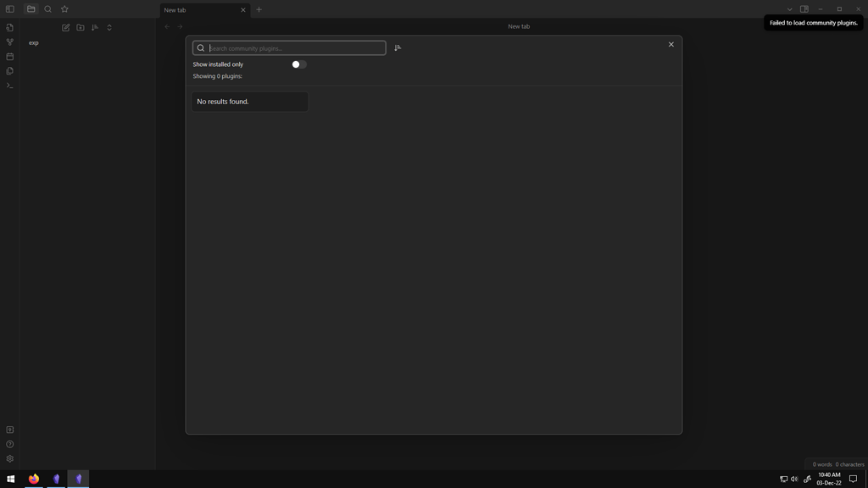
Task: Click Showing 0 plugins text
Action: click(217, 76)
